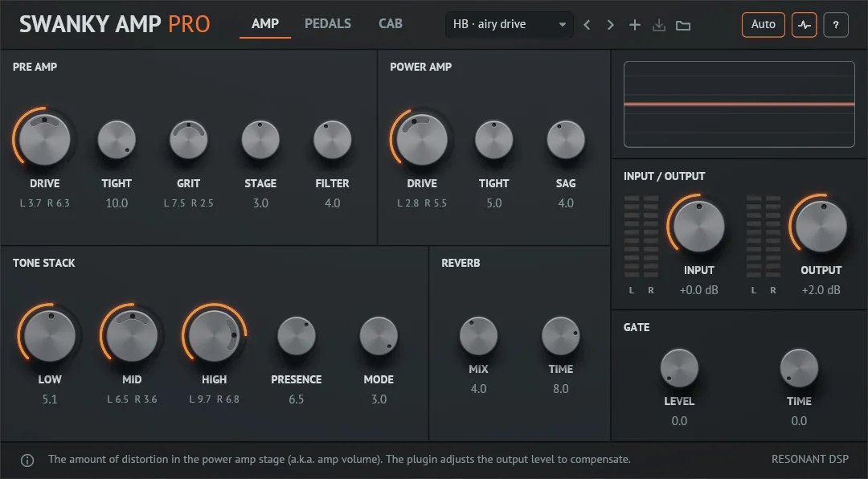This screenshot has height=479, width=868.
Task: Click the Pre Amp DRIVE value L 3.7 R 6.3
Action: [45, 203]
